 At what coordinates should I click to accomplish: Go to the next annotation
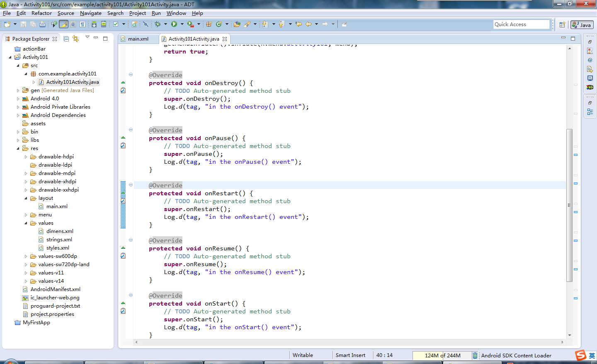point(265,24)
